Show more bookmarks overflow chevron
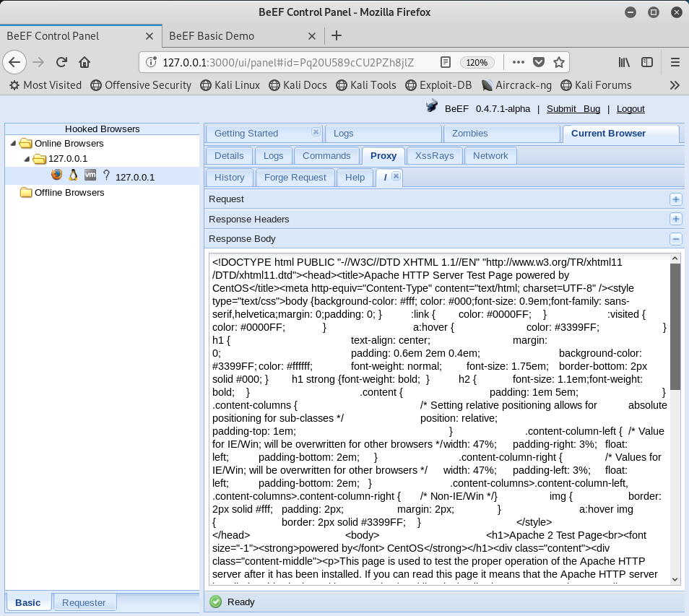Screen dimensions: 689x616 click(x=675, y=85)
